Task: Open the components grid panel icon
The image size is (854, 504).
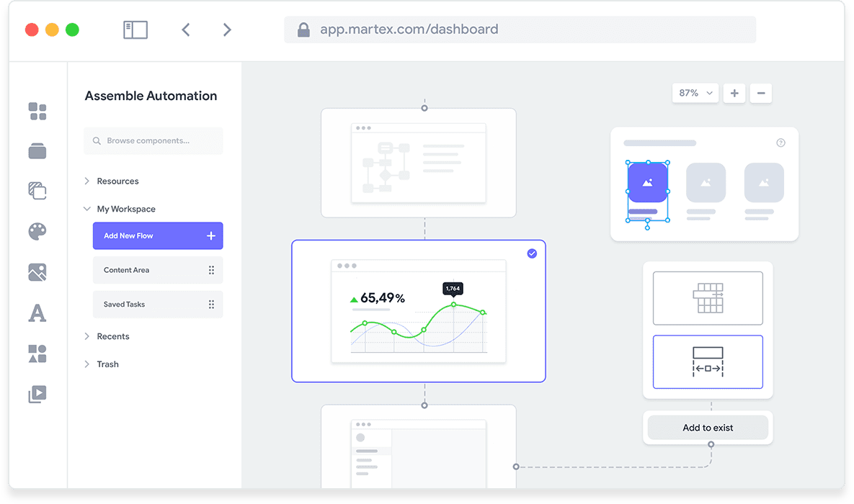Action: tap(37, 112)
